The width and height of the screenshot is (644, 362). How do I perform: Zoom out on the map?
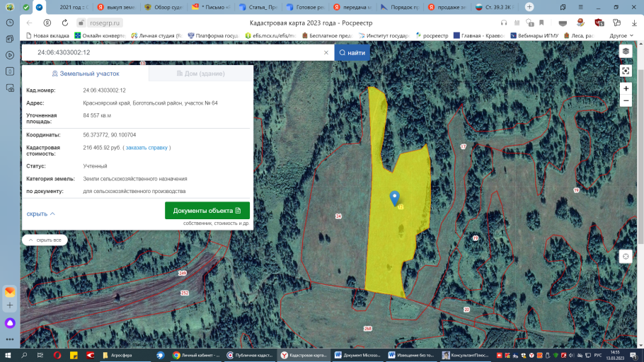click(626, 101)
